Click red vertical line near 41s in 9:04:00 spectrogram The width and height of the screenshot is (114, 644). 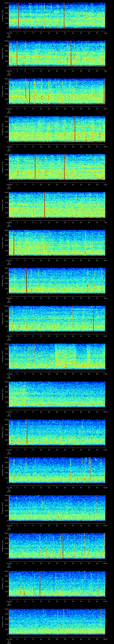[75, 129]
